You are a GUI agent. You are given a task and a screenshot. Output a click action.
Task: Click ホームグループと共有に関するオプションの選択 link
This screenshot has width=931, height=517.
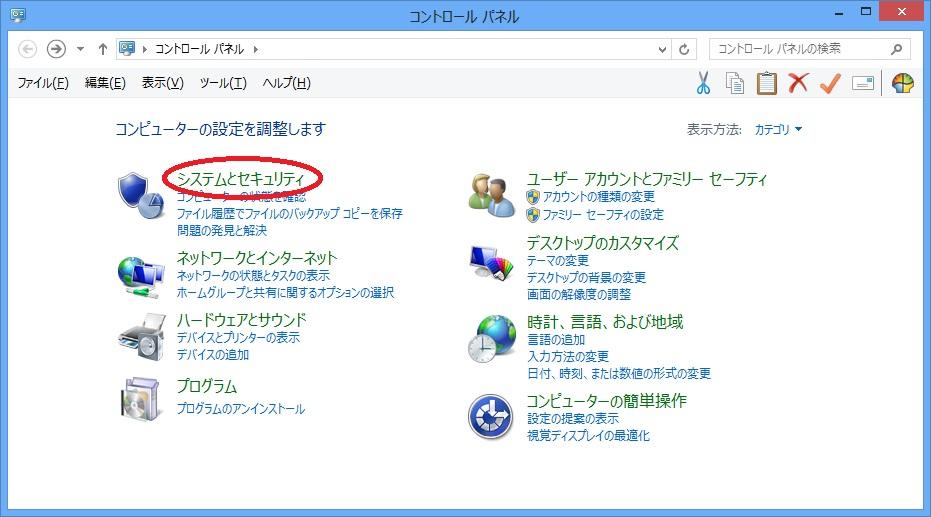point(285,293)
